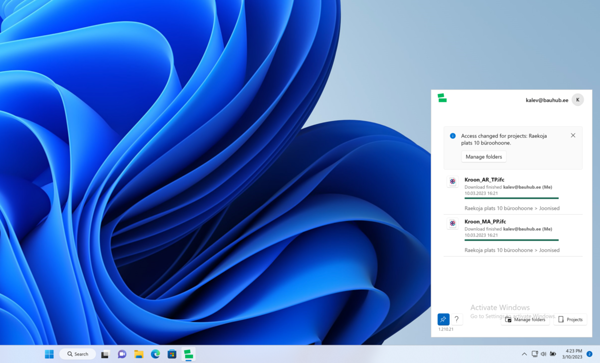Click the file icon beside Kroon_MA_PP.ifc

point(453,223)
